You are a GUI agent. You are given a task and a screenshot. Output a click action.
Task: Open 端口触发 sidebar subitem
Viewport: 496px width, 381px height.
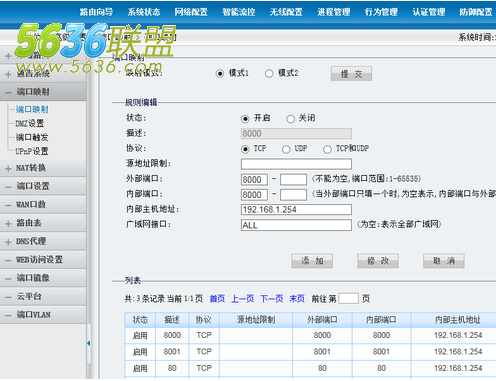point(32,137)
